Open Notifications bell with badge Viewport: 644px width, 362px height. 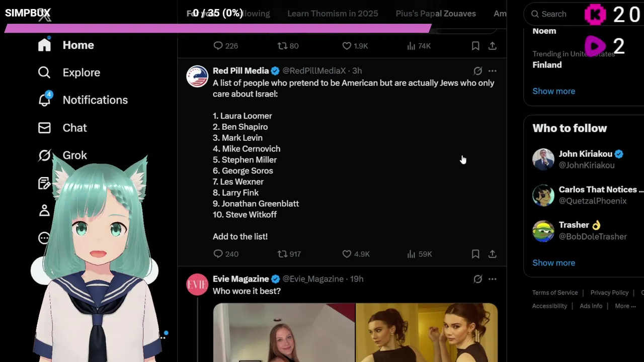pos(44,100)
